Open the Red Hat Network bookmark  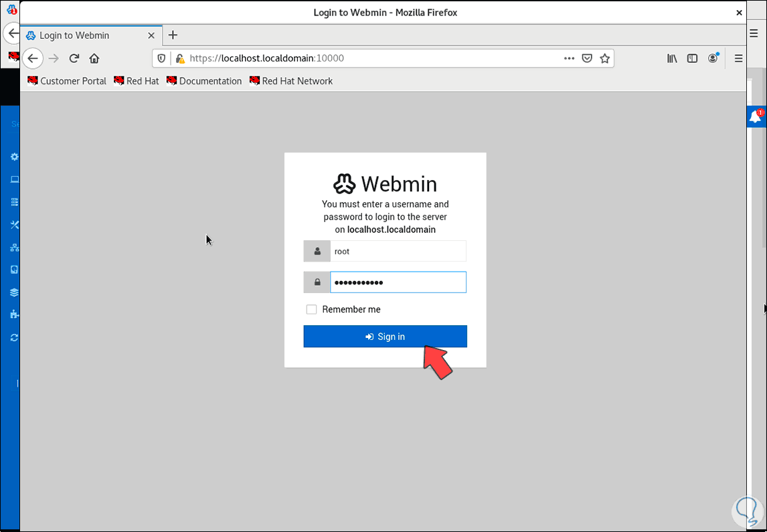pos(291,81)
